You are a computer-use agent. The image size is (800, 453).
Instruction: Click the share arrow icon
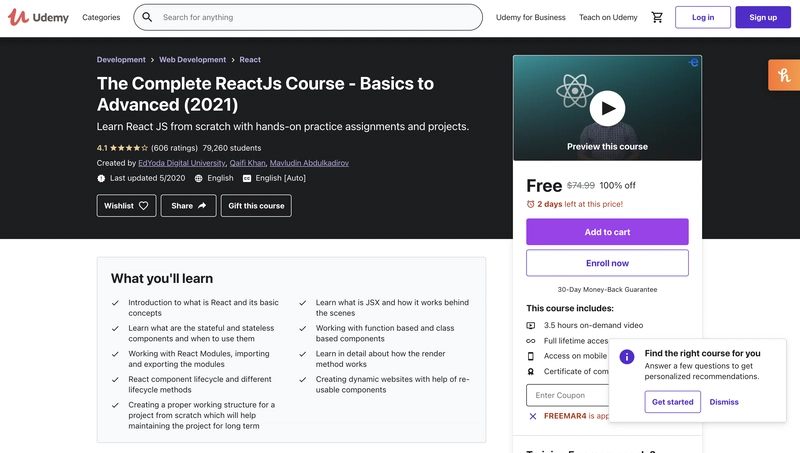coord(202,206)
